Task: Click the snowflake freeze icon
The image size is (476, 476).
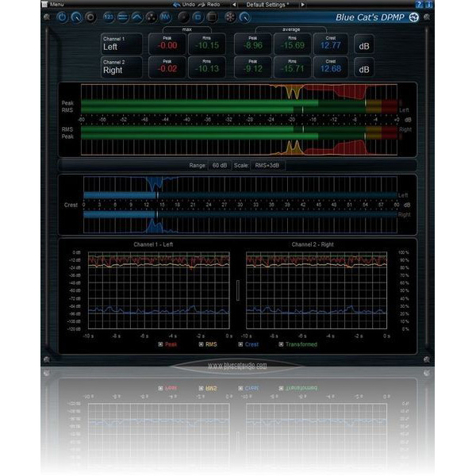Action: coord(230,17)
